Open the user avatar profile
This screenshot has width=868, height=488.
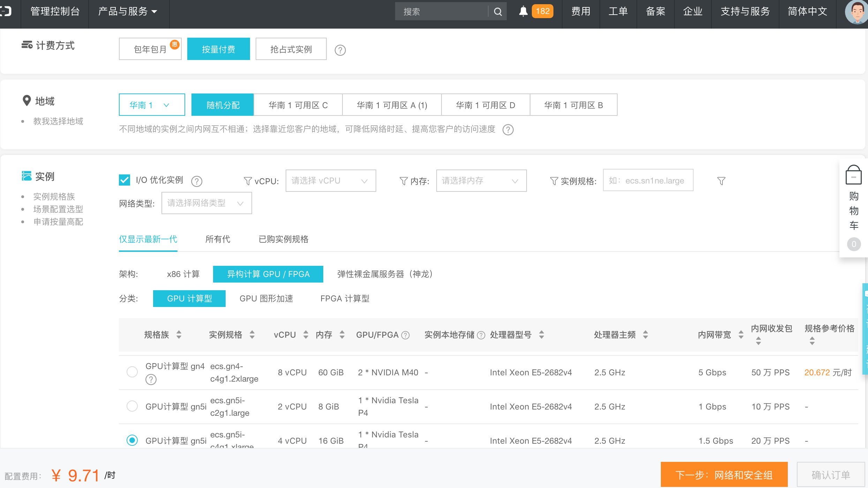856,12
